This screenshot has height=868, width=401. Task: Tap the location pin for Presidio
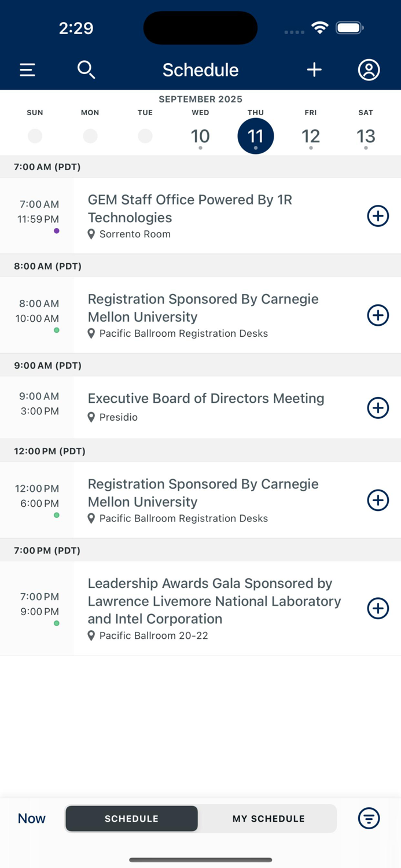click(x=91, y=417)
